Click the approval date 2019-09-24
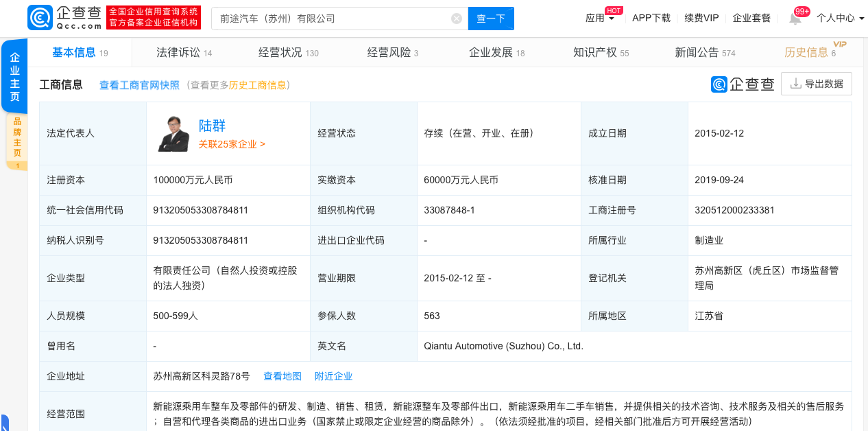 coord(719,180)
